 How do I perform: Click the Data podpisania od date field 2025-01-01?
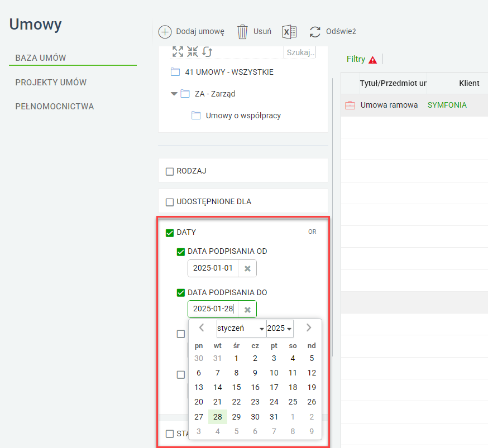coord(213,268)
